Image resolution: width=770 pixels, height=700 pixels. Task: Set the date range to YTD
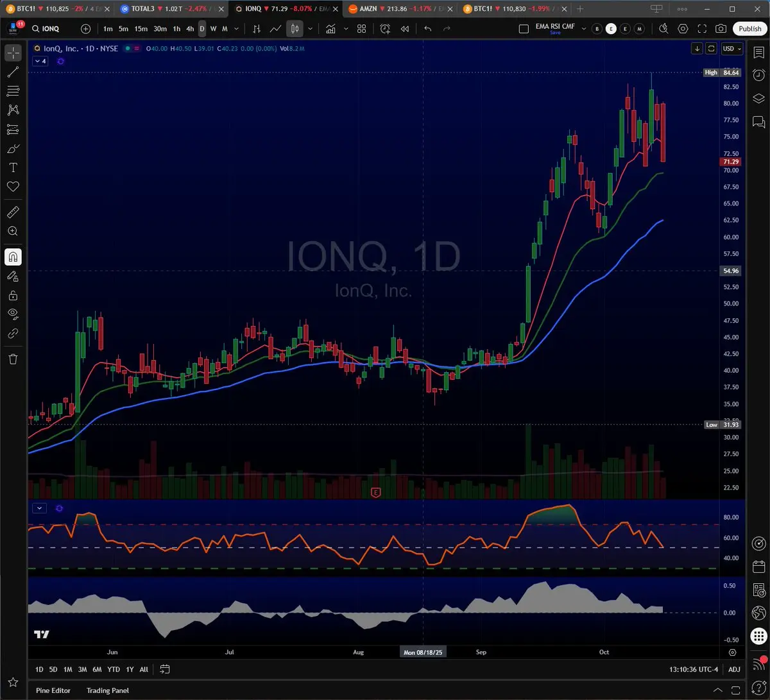coord(114,669)
